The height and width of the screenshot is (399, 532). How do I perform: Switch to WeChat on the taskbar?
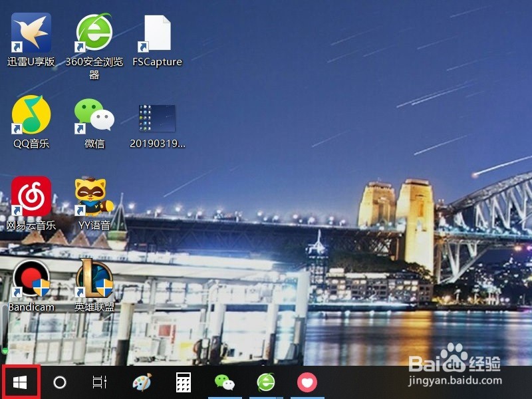(x=225, y=382)
